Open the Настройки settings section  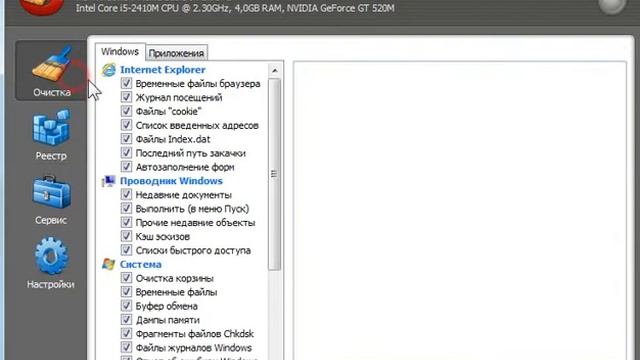click(51, 263)
